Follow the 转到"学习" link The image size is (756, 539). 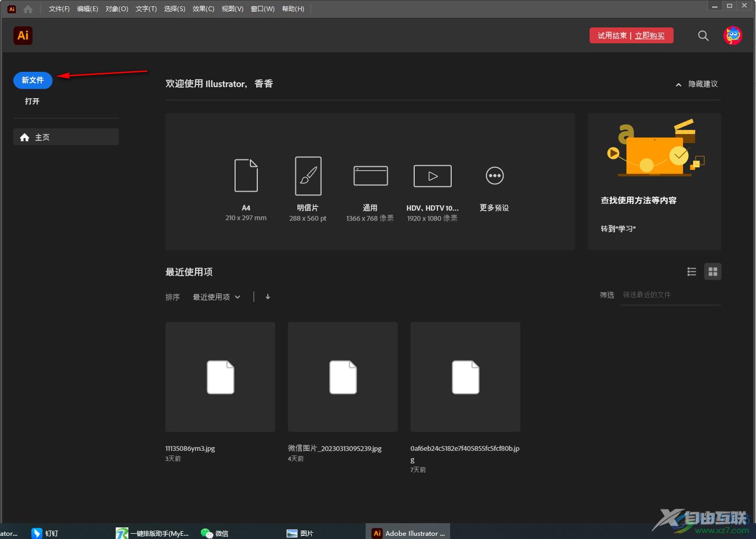click(x=618, y=229)
